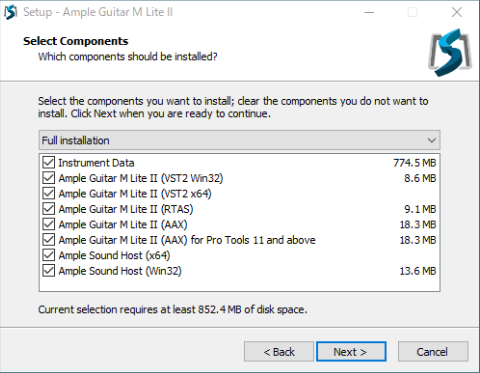480x373 pixels.
Task: Click the Full installation combo box text
Action: pyautogui.click(x=76, y=140)
